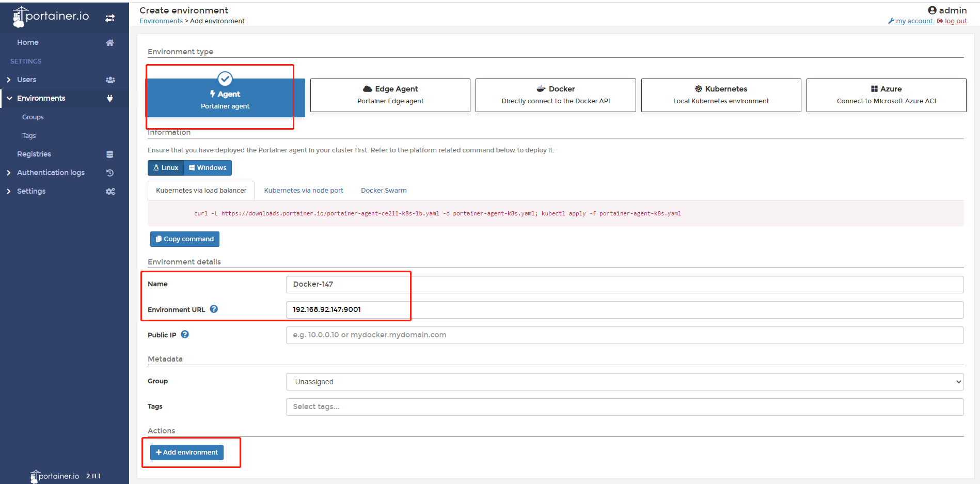This screenshot has width=980, height=484.
Task: Switch to Linux platform commands
Action: [x=166, y=167]
